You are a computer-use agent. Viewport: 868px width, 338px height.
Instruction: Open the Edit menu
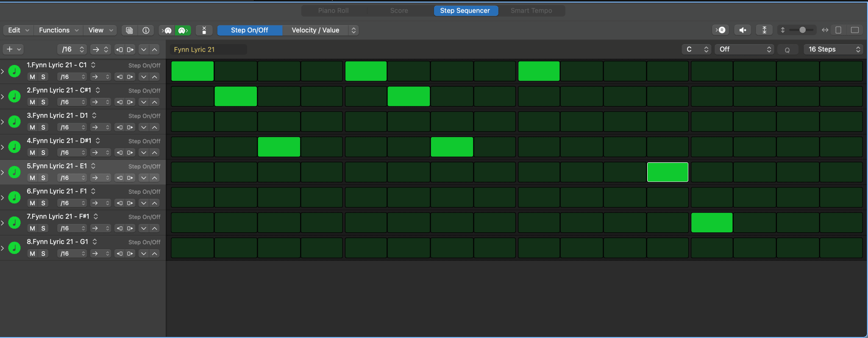(18, 30)
